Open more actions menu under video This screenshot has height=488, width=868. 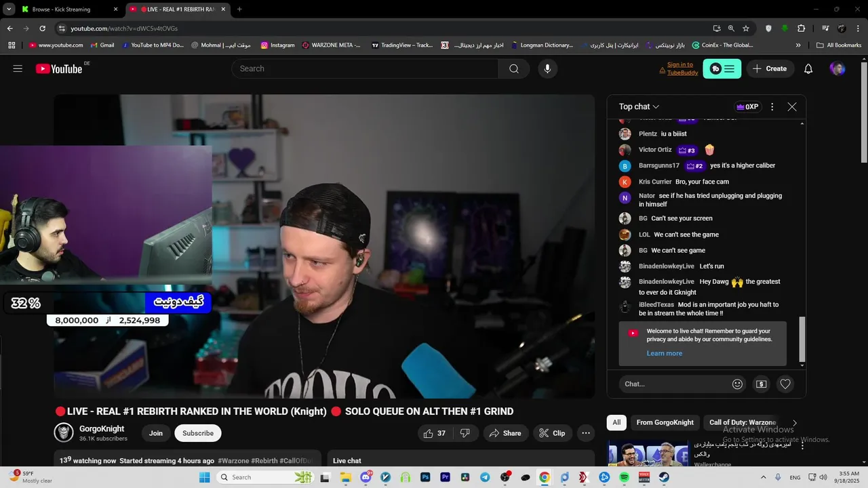coord(586,433)
